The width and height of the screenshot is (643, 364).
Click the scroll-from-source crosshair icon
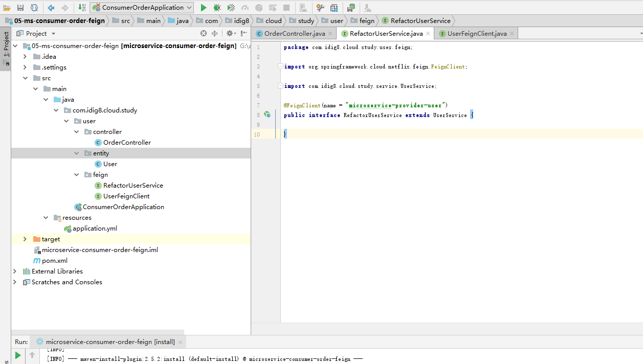204,33
